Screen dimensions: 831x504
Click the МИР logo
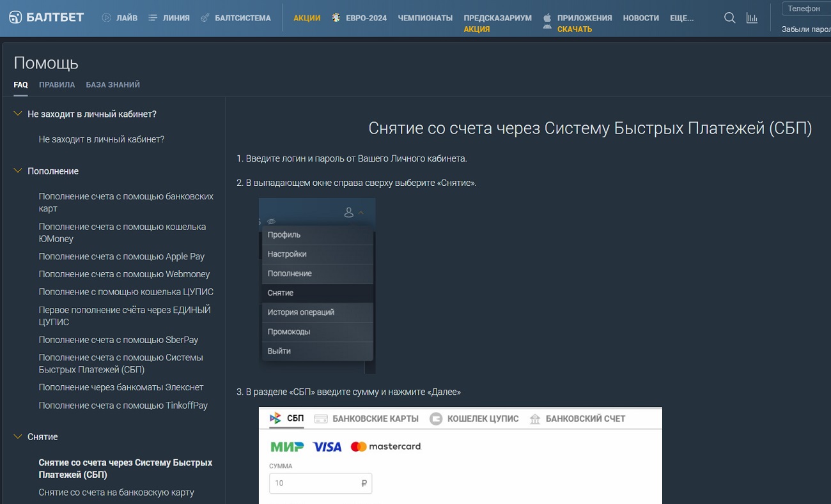pyautogui.click(x=287, y=447)
